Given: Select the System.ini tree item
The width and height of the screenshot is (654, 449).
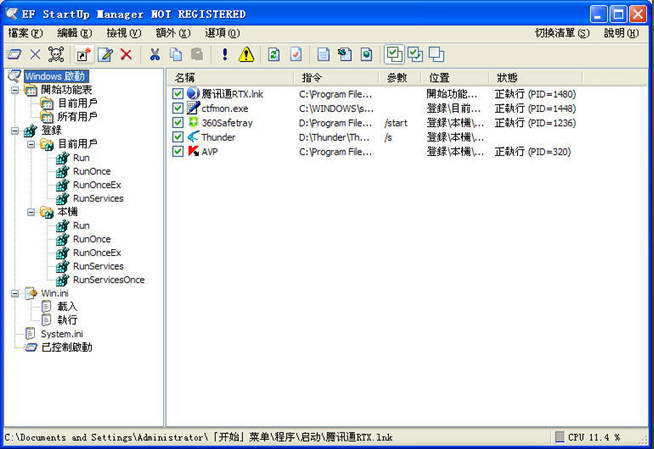Looking at the screenshot, I should pos(62,334).
